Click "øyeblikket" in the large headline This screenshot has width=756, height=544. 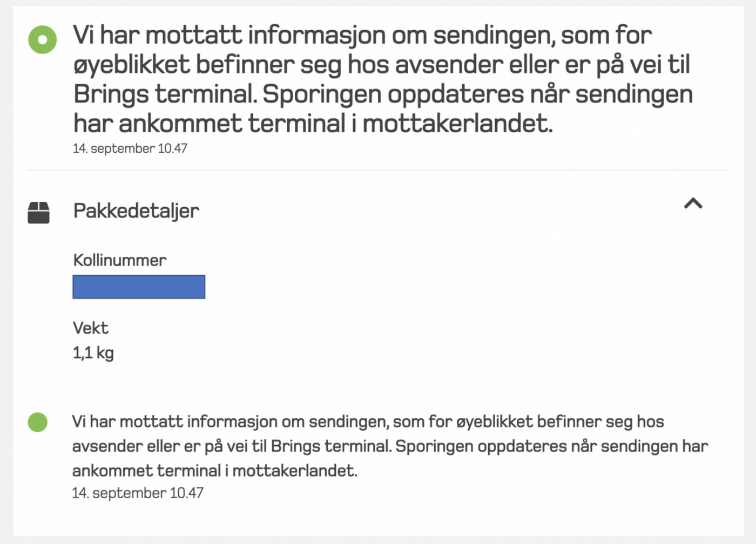pos(131,65)
